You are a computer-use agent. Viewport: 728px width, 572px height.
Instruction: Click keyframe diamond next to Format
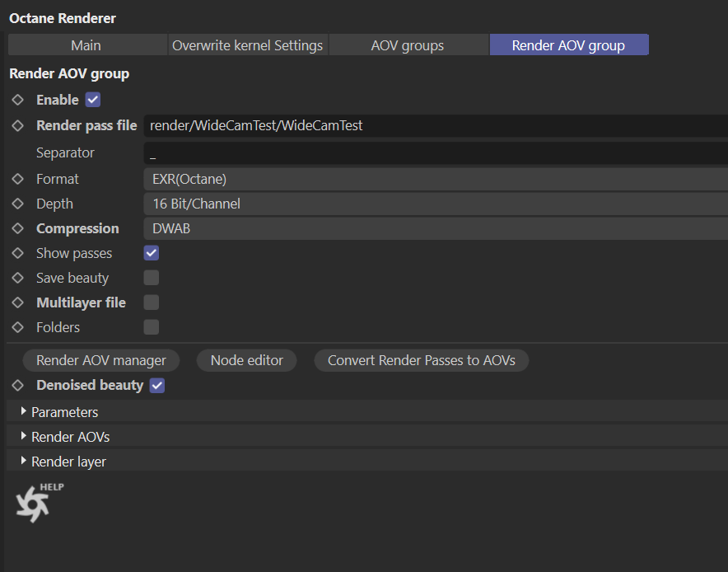pos(18,179)
